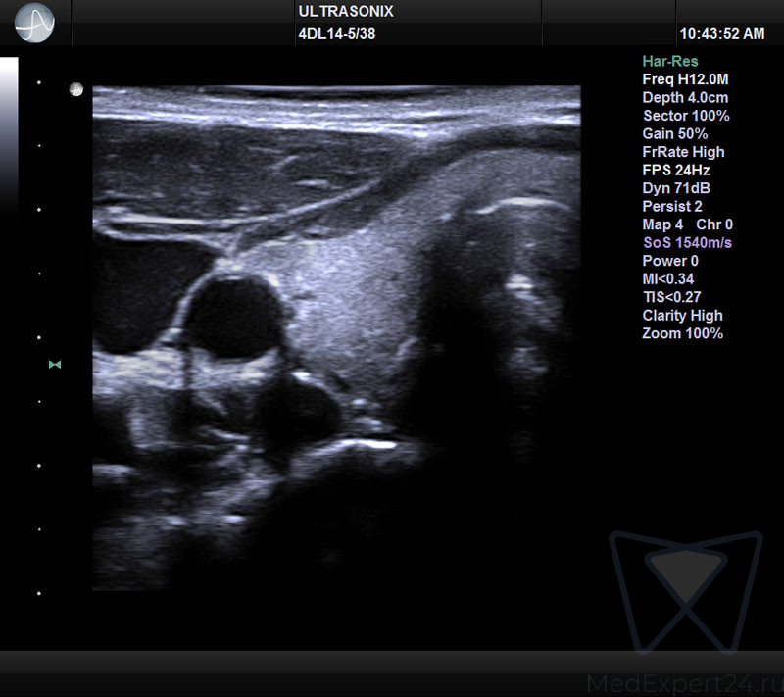Select the Gain 50% parameter

click(674, 133)
